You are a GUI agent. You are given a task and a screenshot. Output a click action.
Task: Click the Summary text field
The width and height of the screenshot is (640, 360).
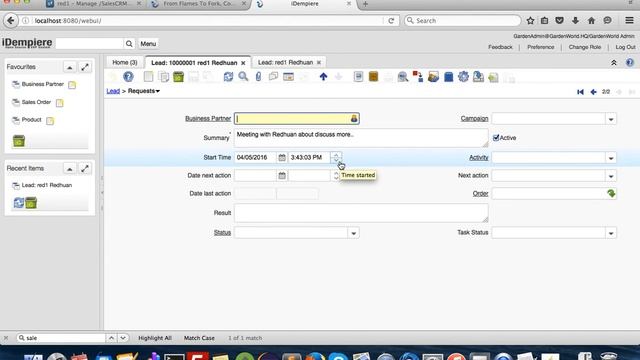coord(361,138)
